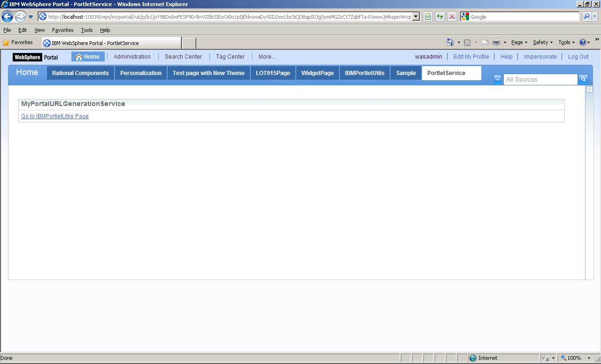Open the Tag Center link
This screenshot has width=601, height=364.
tap(230, 57)
